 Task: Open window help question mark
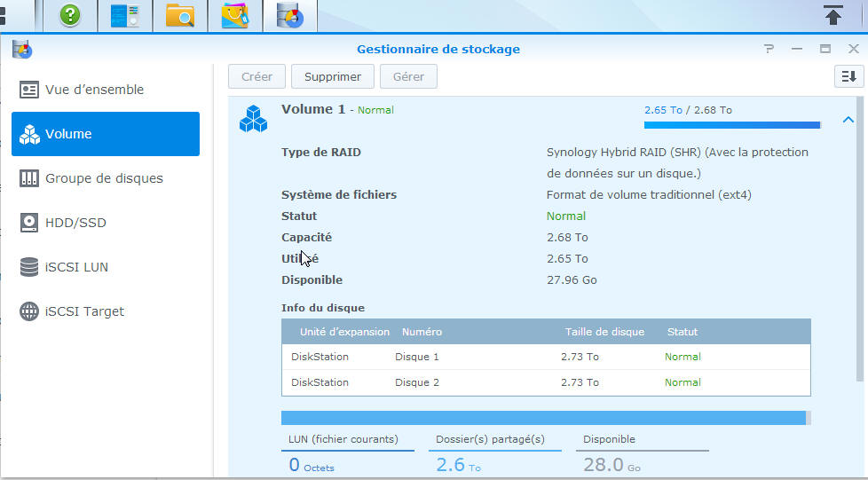[x=769, y=49]
